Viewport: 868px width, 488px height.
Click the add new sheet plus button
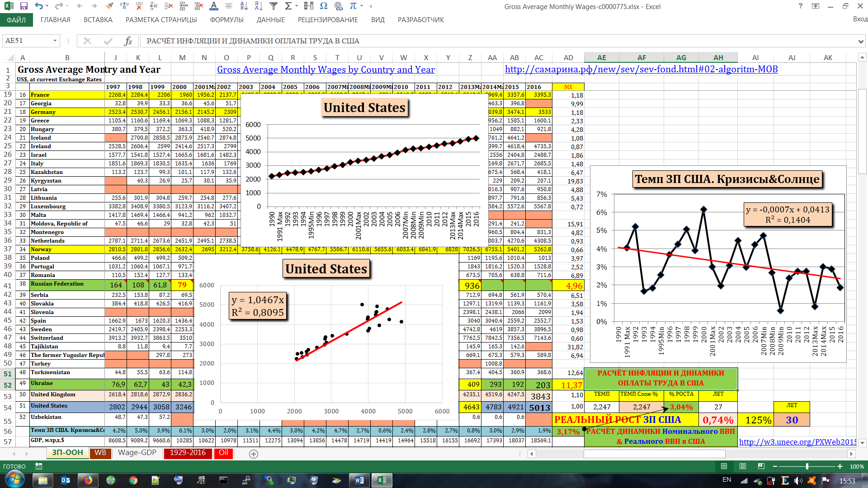[254, 454]
